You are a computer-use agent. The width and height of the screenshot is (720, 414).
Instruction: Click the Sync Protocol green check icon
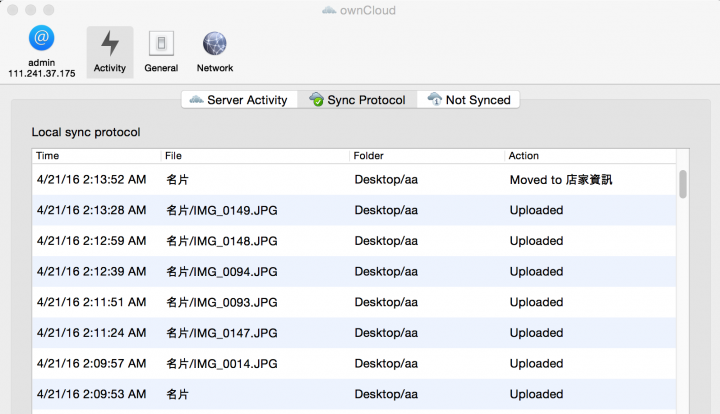coord(316,99)
